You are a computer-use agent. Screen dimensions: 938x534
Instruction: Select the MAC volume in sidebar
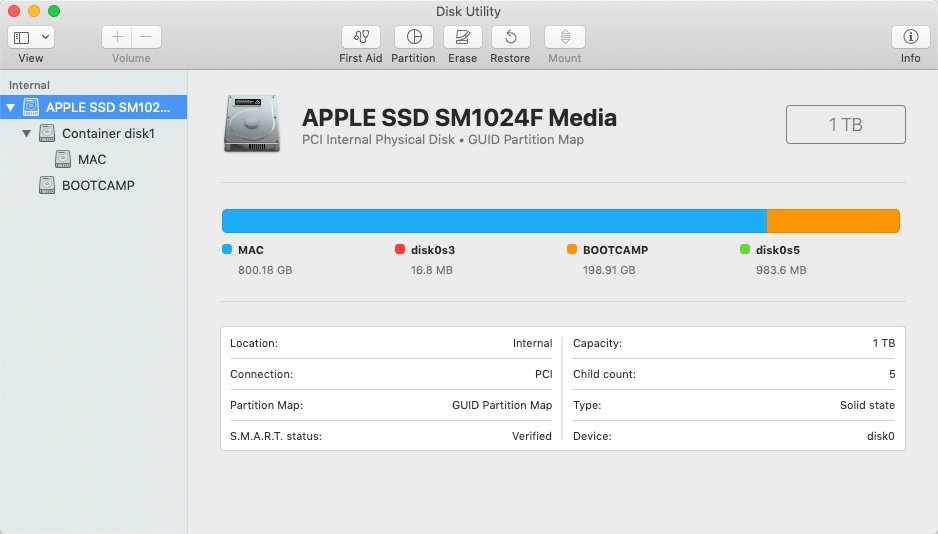[92, 159]
